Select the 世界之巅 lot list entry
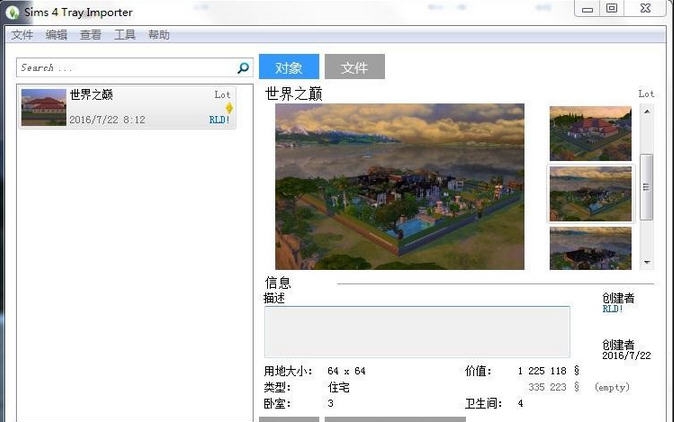674x422 pixels. click(x=128, y=107)
